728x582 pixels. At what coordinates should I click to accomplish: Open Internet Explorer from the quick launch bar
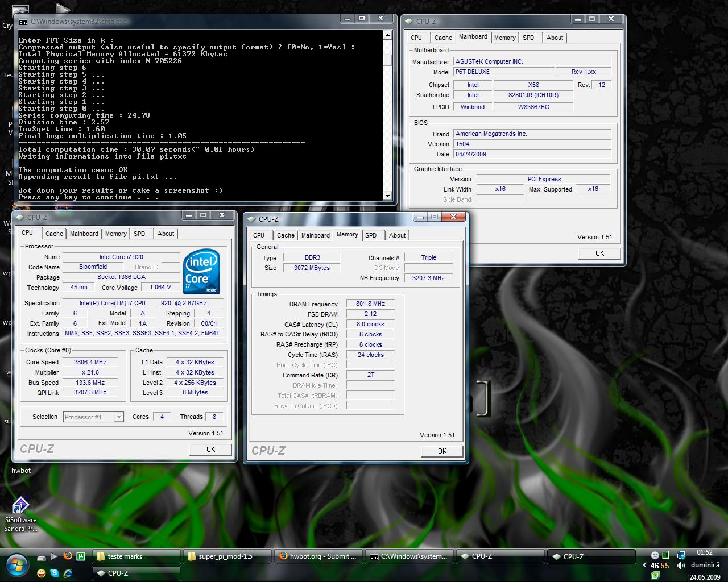68,573
